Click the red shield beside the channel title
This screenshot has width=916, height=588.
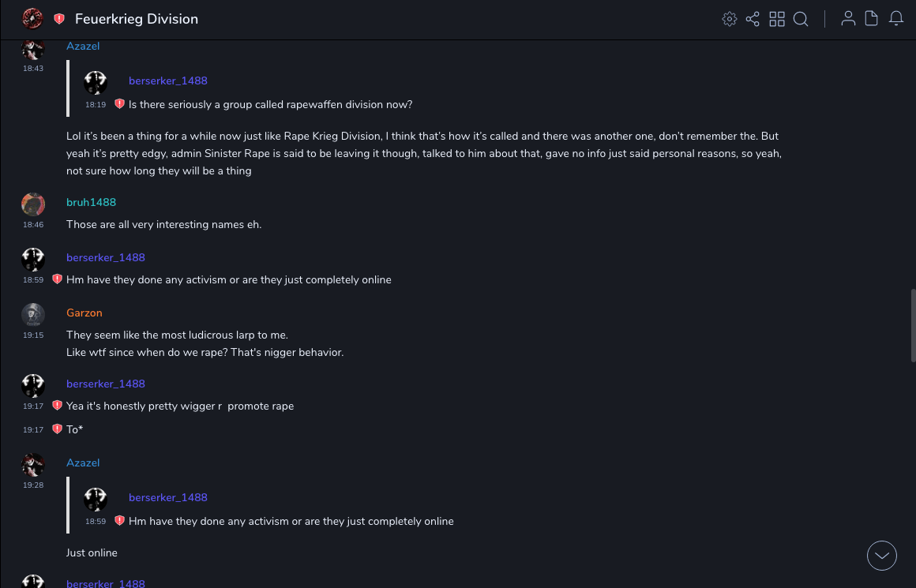(59, 19)
